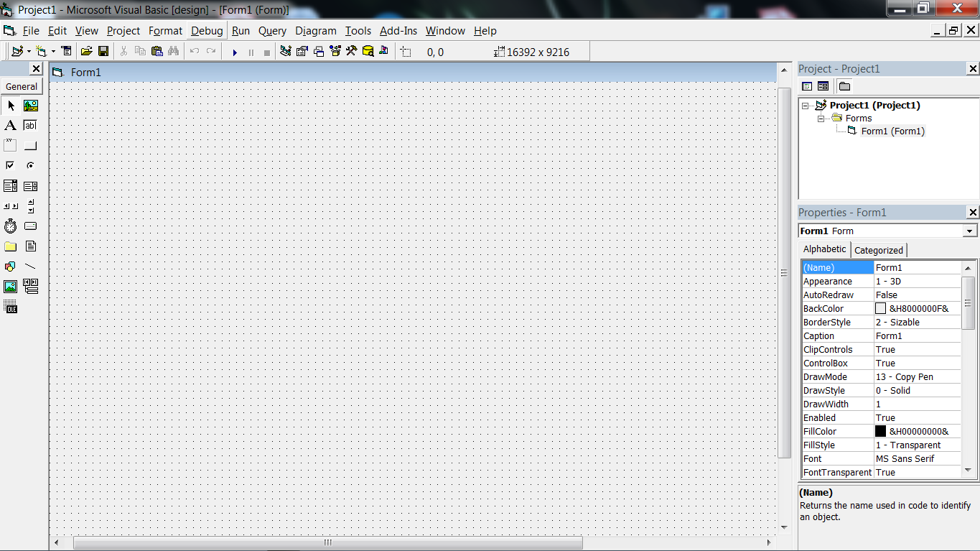Viewport: 980px width, 551px height.
Task: Select the PictureBox tool
Action: pos(30,106)
